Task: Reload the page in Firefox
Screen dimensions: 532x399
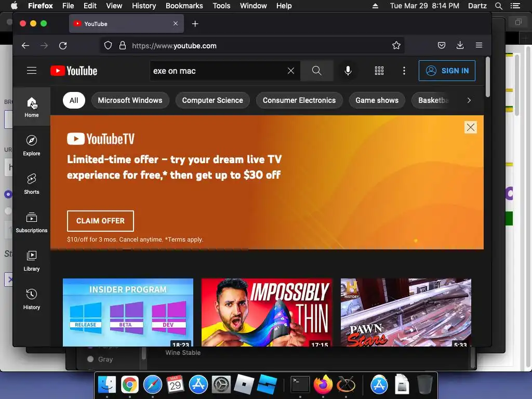Action: point(63,46)
